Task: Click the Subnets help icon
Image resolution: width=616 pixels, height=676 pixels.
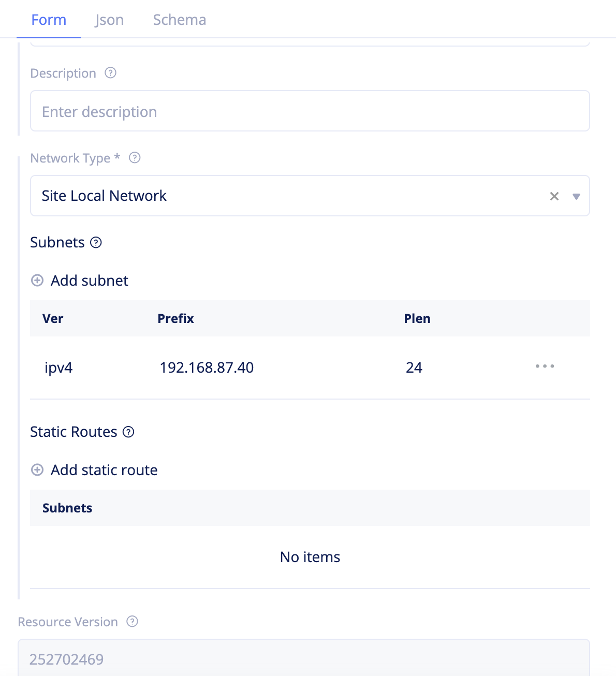Action: [x=96, y=242]
